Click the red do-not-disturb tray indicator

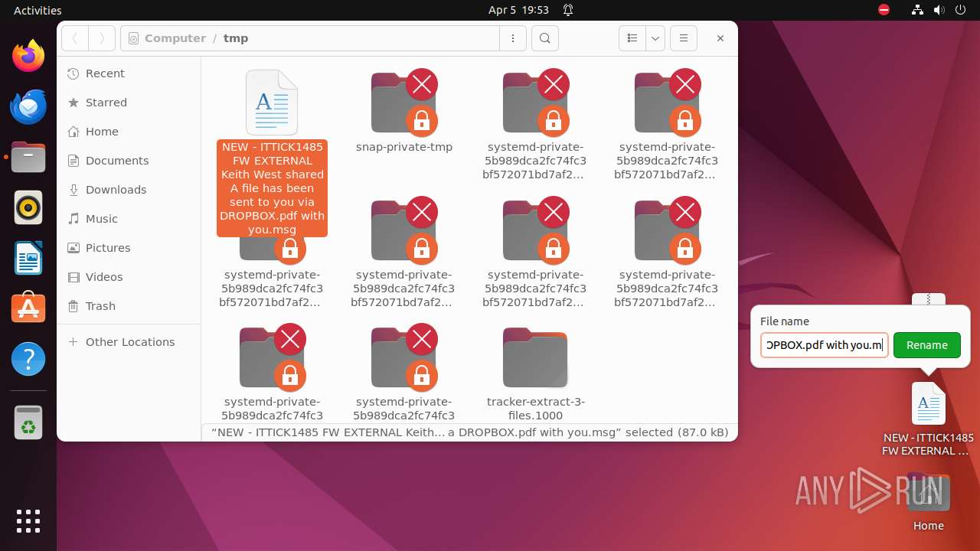click(884, 10)
